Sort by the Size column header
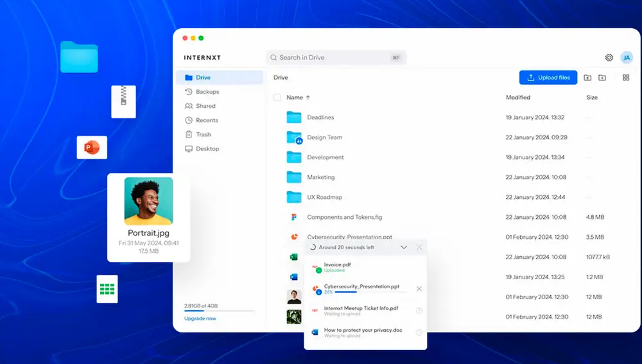 (592, 98)
